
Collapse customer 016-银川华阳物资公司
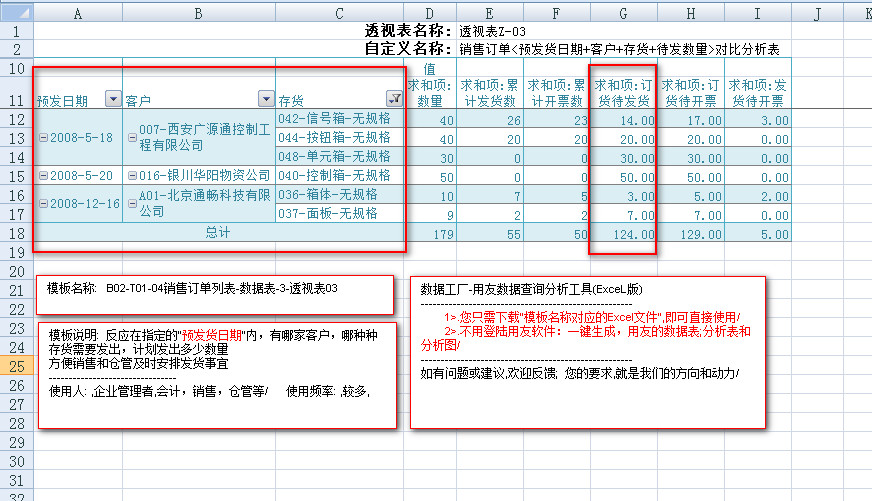point(133,176)
